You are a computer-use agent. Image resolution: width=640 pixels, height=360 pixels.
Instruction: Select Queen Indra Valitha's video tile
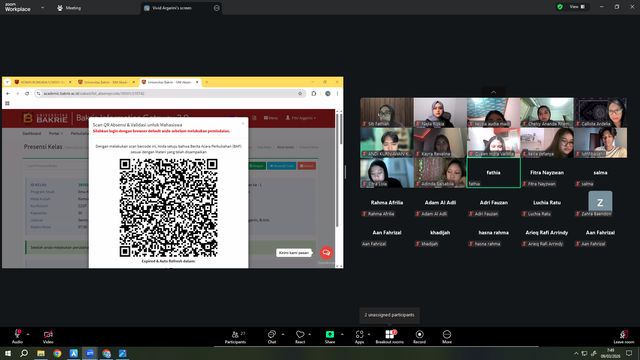(x=493, y=142)
